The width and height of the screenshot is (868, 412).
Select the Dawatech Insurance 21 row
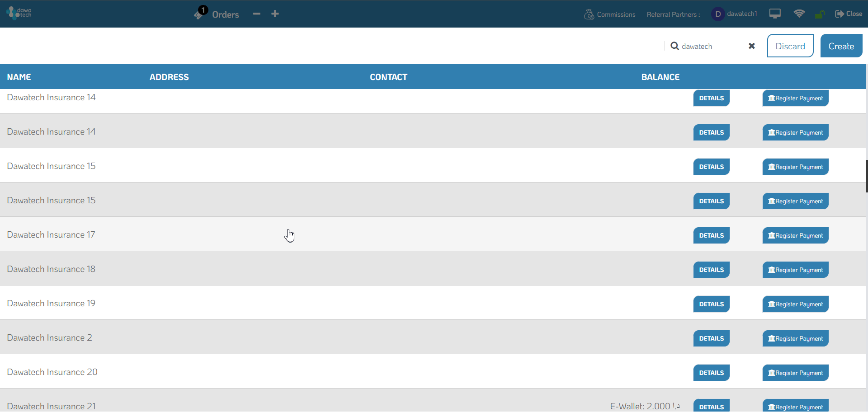(433, 401)
